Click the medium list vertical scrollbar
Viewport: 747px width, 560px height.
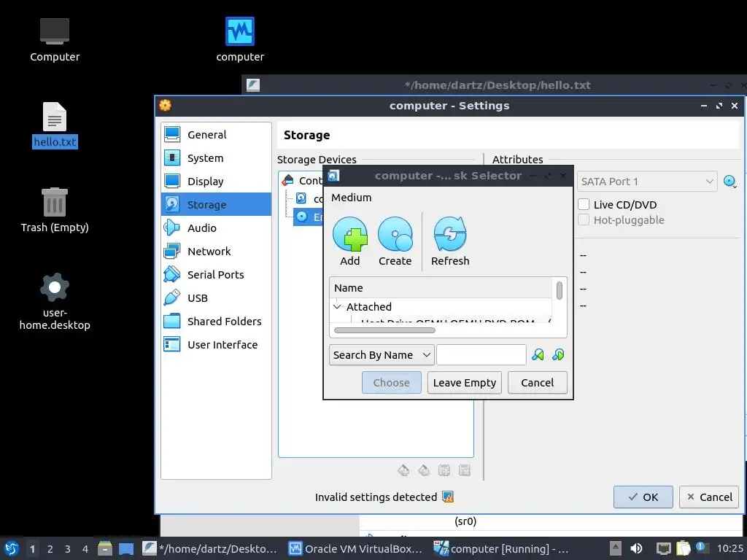click(560, 290)
